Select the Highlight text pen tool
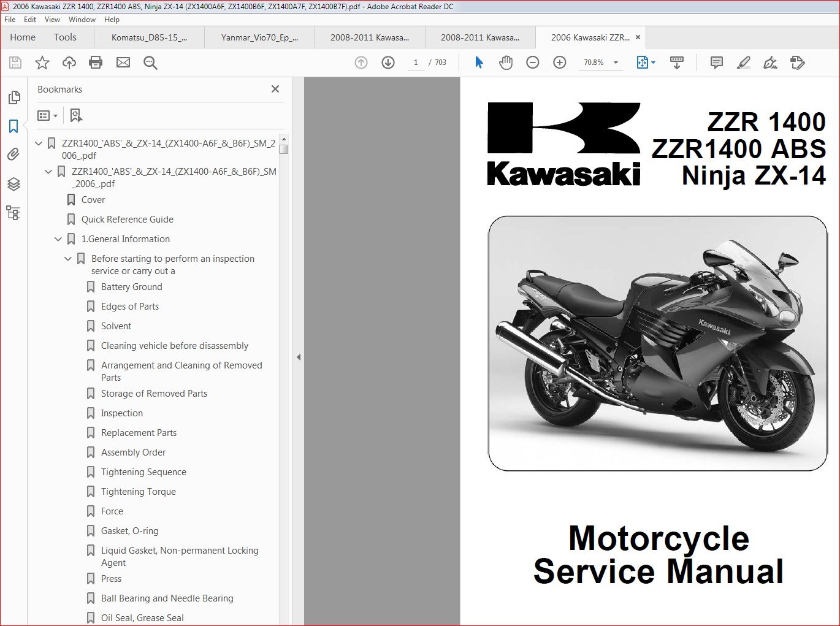This screenshot has width=840, height=626. (743, 63)
